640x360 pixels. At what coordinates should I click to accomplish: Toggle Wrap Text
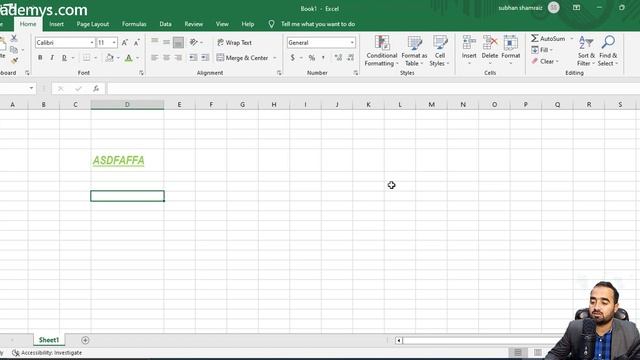[234, 42]
